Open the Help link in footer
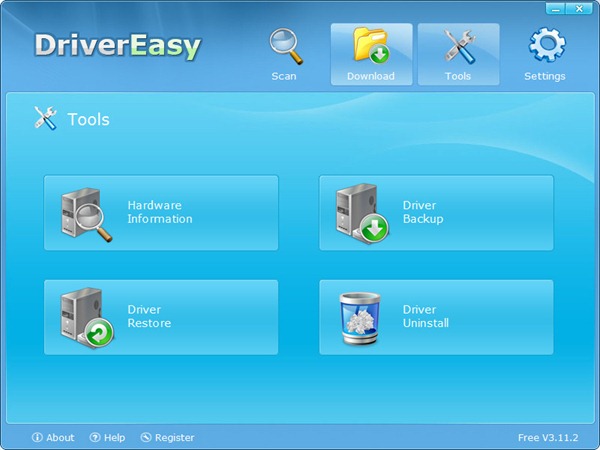This screenshot has height=450, width=600. (x=114, y=437)
